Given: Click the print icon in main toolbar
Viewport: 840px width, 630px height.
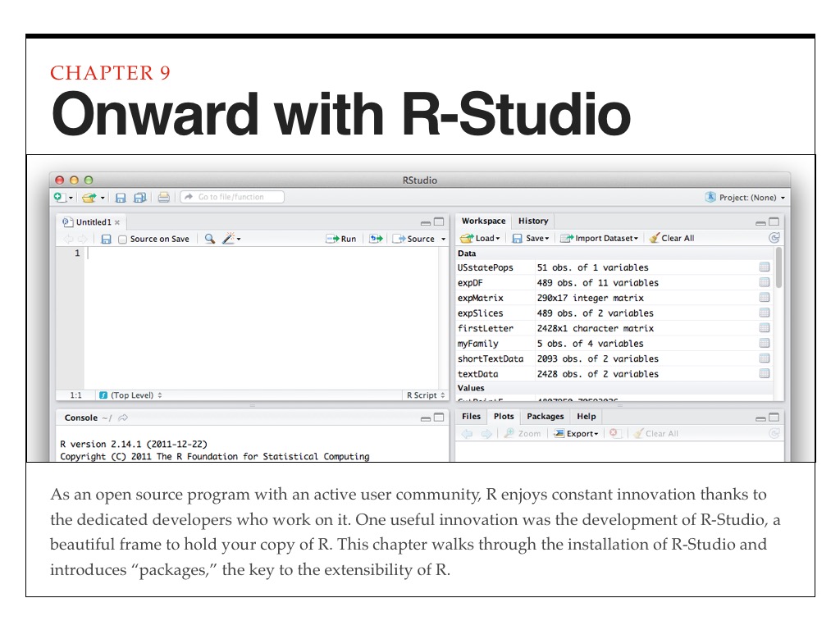Looking at the screenshot, I should [164, 197].
